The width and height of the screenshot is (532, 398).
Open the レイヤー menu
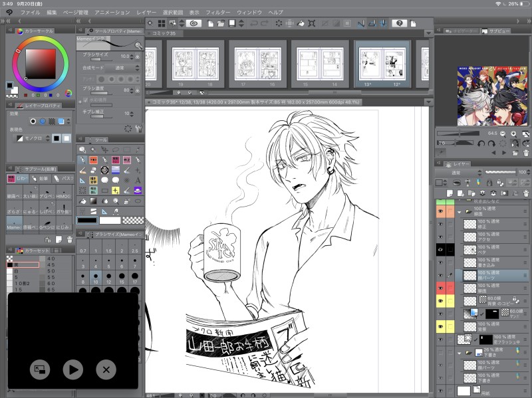(x=146, y=12)
